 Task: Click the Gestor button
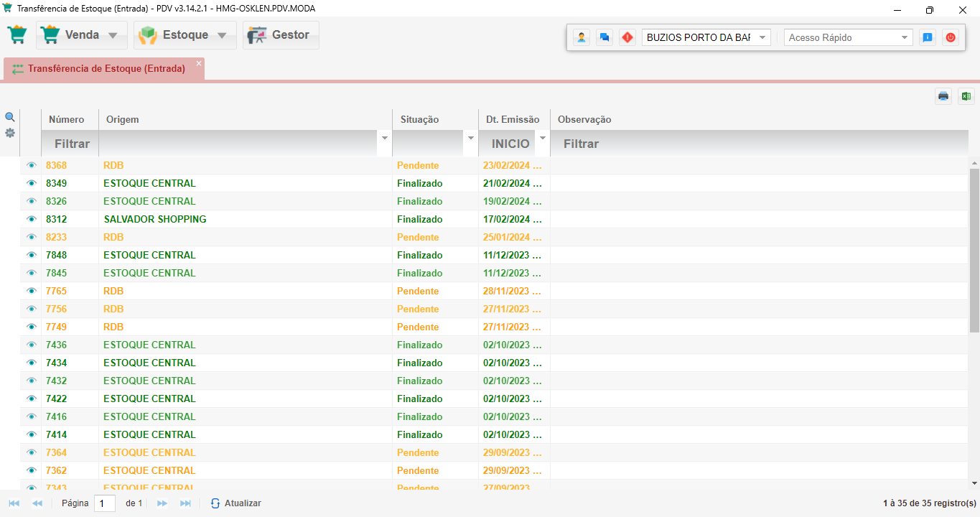pyautogui.click(x=281, y=35)
